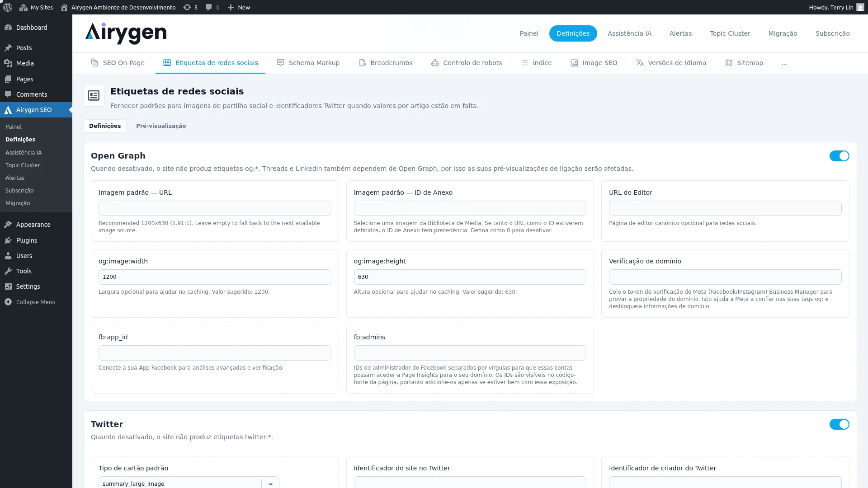Screen dimensions: 868x488
Task: Click the Settings sliders icon
Action: point(8,286)
